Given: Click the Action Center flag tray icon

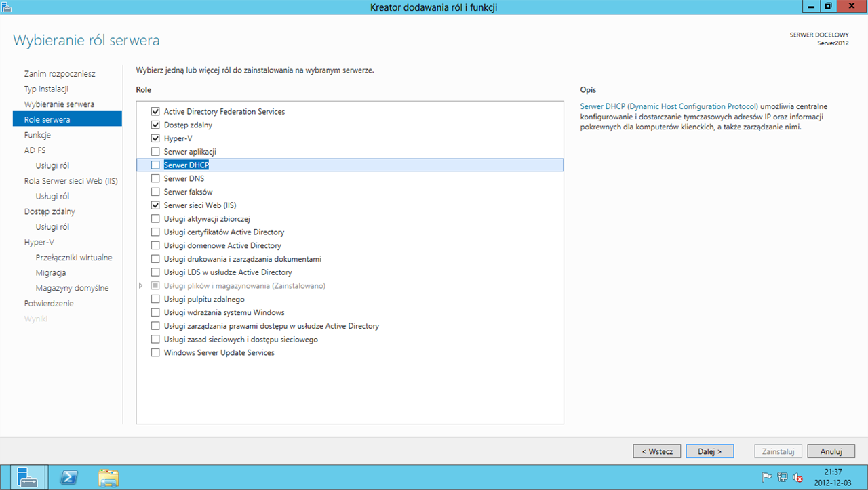Looking at the screenshot, I should coord(767,477).
